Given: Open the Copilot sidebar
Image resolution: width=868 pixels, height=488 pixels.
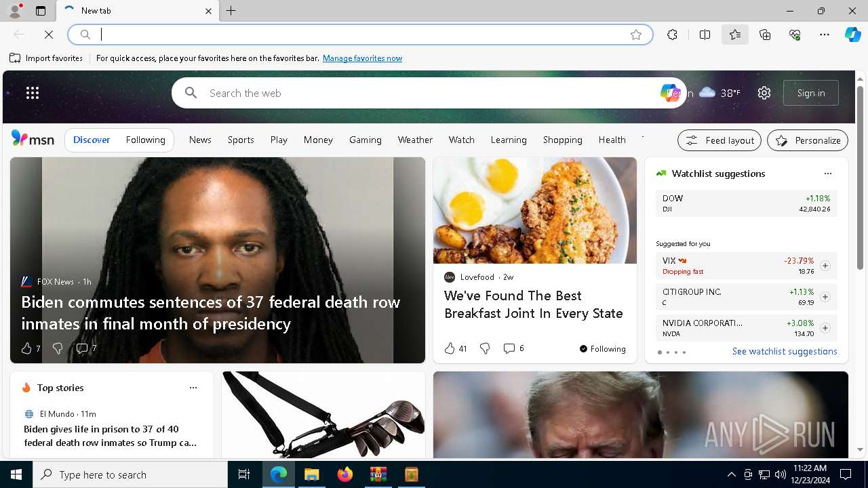Looking at the screenshot, I should click(x=852, y=35).
